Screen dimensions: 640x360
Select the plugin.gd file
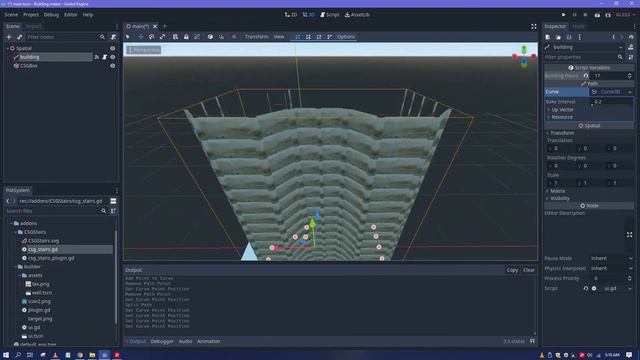point(39,310)
